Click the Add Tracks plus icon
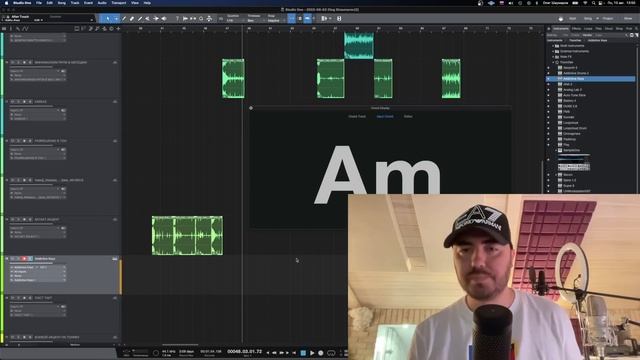 118,29
